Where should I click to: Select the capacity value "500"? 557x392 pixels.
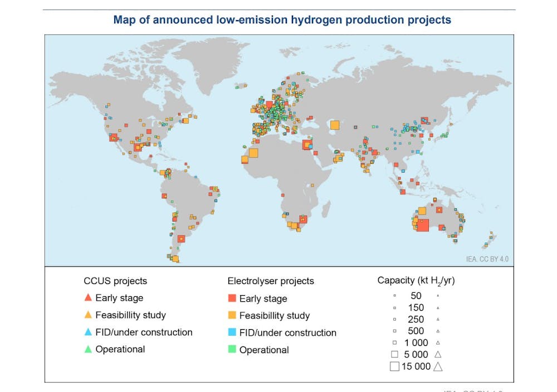(416, 331)
